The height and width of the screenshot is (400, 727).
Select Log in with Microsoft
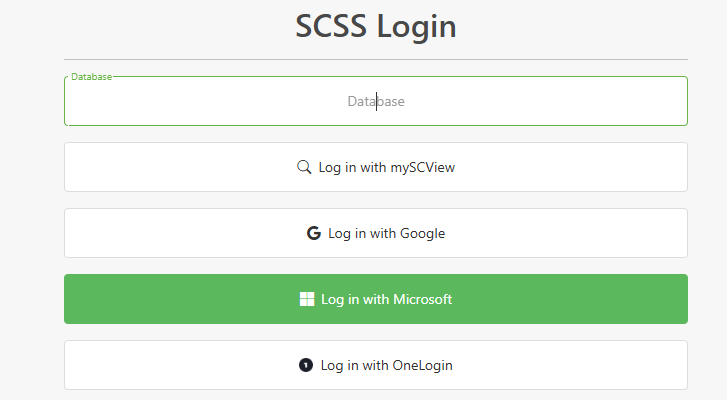[376, 299]
